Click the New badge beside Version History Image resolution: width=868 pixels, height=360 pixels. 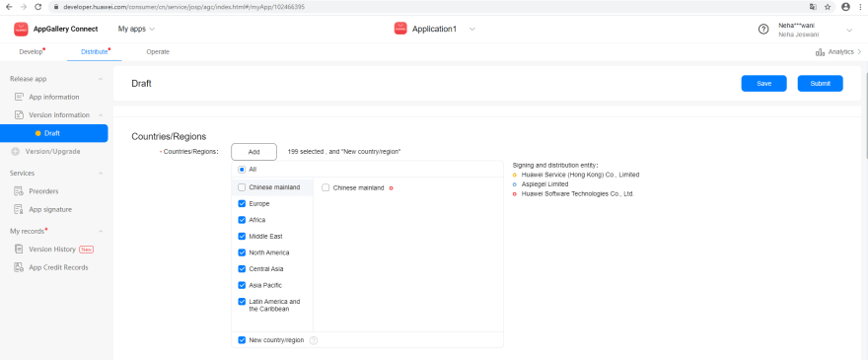86,250
